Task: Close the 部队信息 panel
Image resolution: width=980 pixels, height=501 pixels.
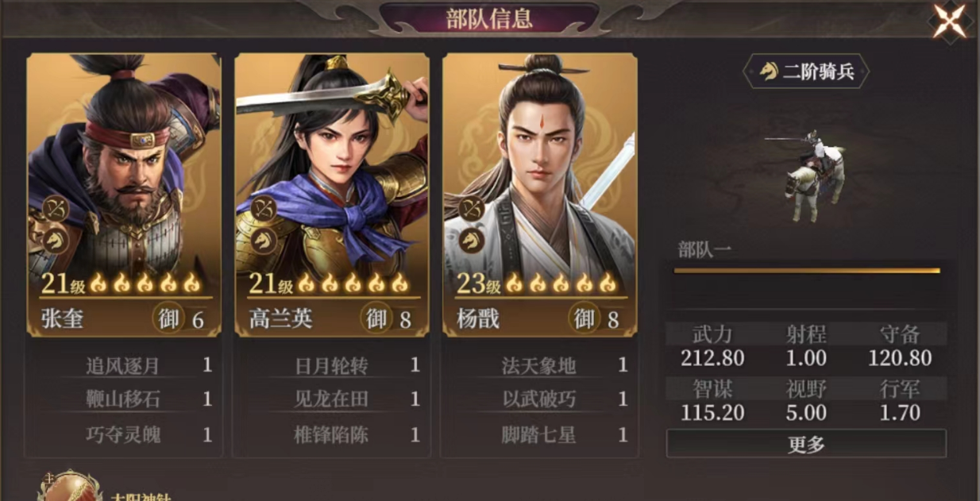Action: click(950, 21)
